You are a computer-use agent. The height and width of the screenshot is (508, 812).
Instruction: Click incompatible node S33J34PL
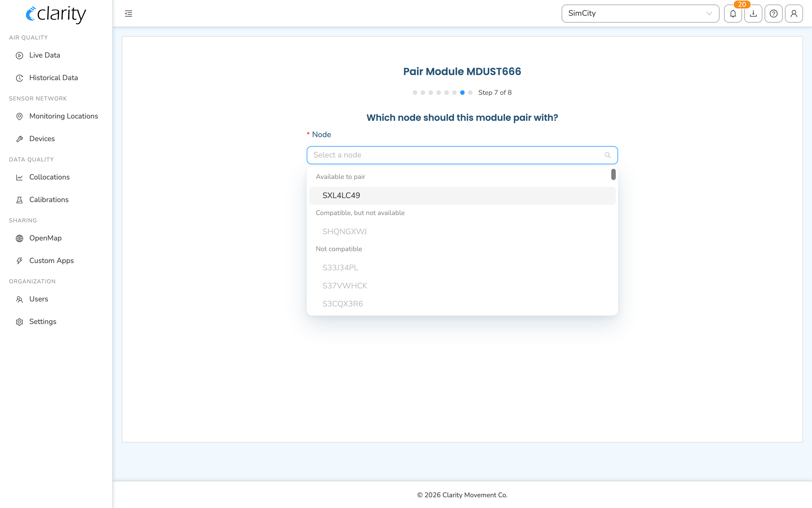[462, 268]
